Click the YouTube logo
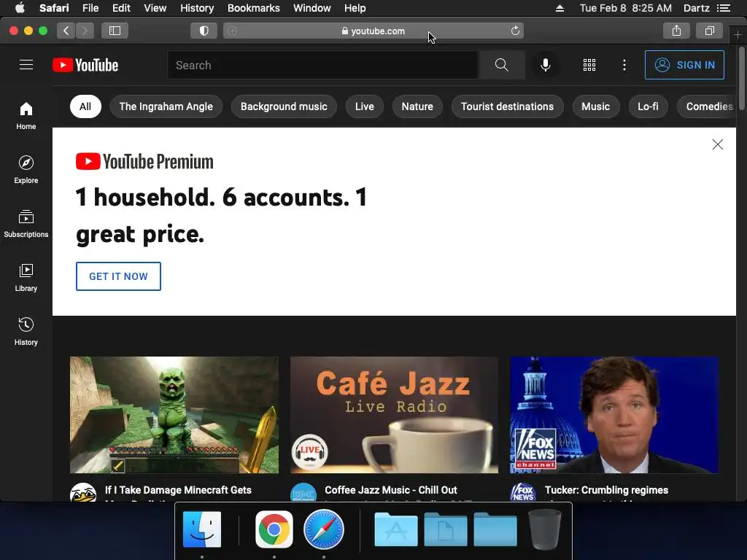The height and width of the screenshot is (560, 747). tap(85, 65)
